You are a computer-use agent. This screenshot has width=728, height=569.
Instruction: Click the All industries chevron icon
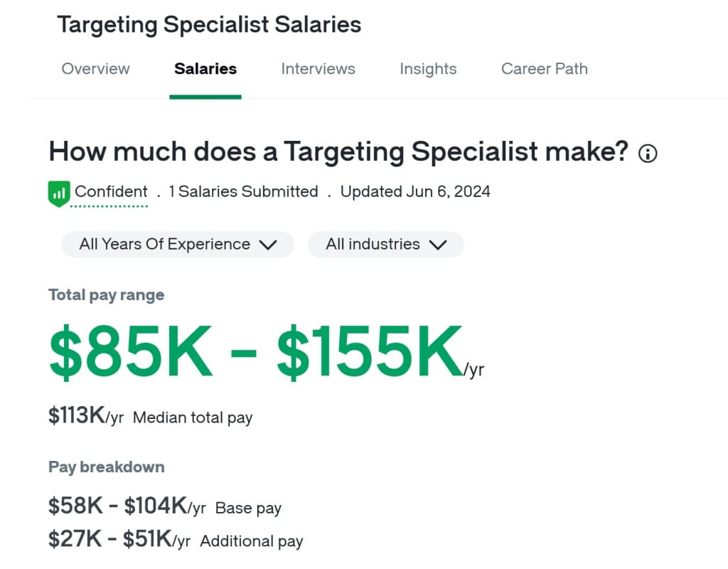[437, 244]
